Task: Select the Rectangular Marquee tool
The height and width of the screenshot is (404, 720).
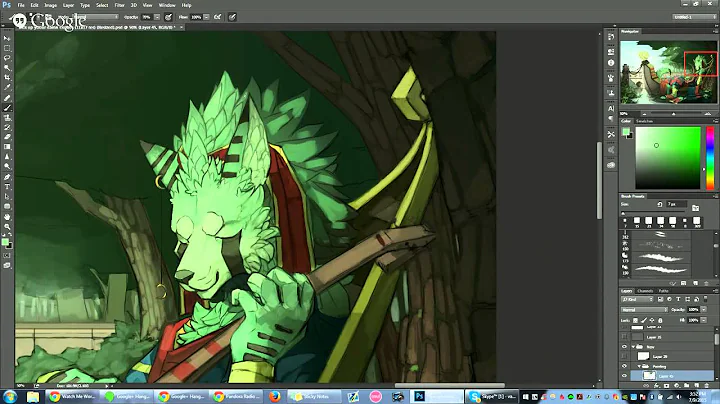Action: coord(7,48)
